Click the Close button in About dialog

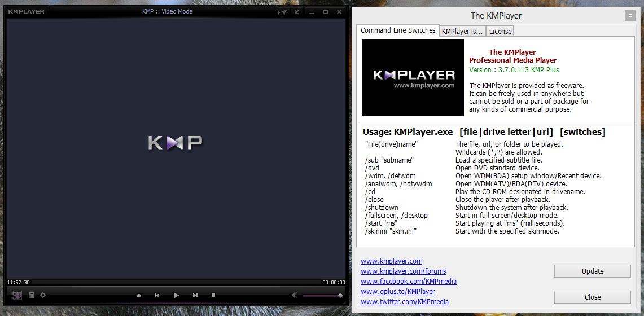pos(592,297)
